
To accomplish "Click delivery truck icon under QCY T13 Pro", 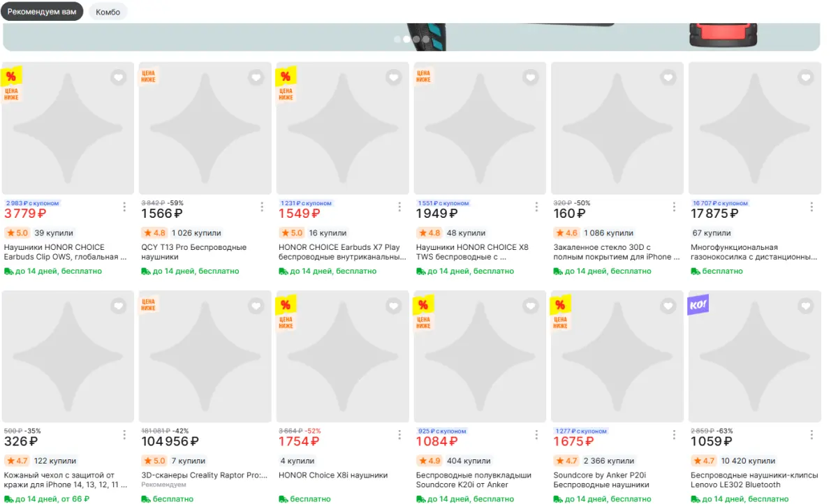I will (x=146, y=271).
